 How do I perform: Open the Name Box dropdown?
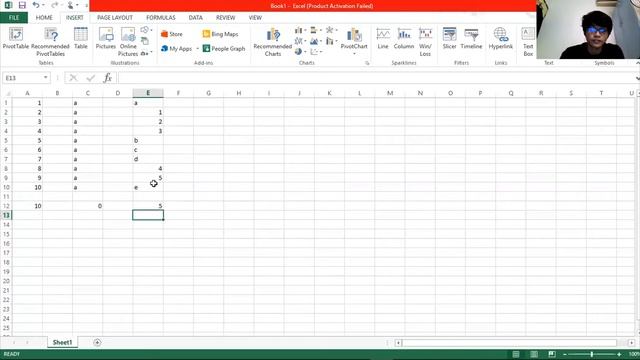pyautogui.click(x=46, y=78)
